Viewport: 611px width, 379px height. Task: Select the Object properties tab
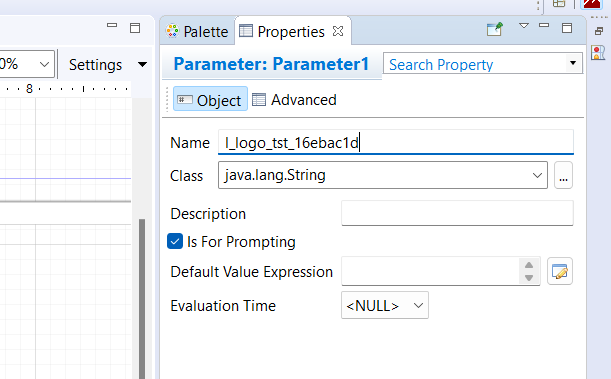[210, 100]
